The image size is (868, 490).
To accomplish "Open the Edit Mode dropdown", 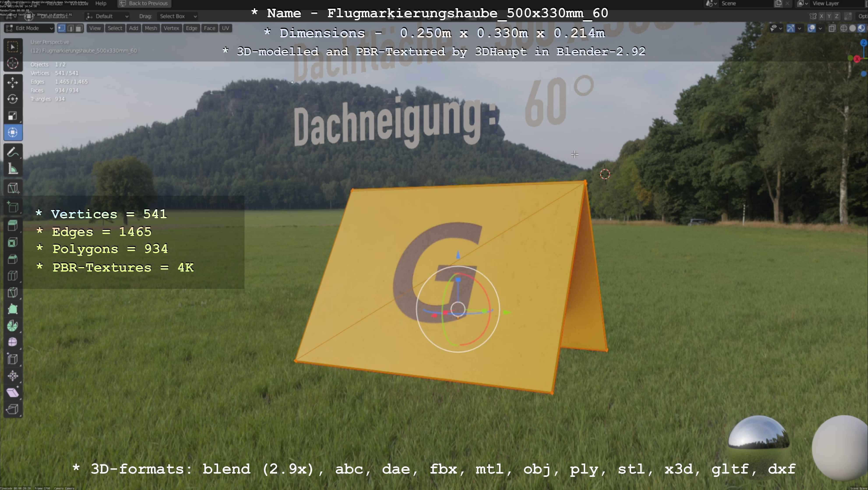I will pos(29,28).
